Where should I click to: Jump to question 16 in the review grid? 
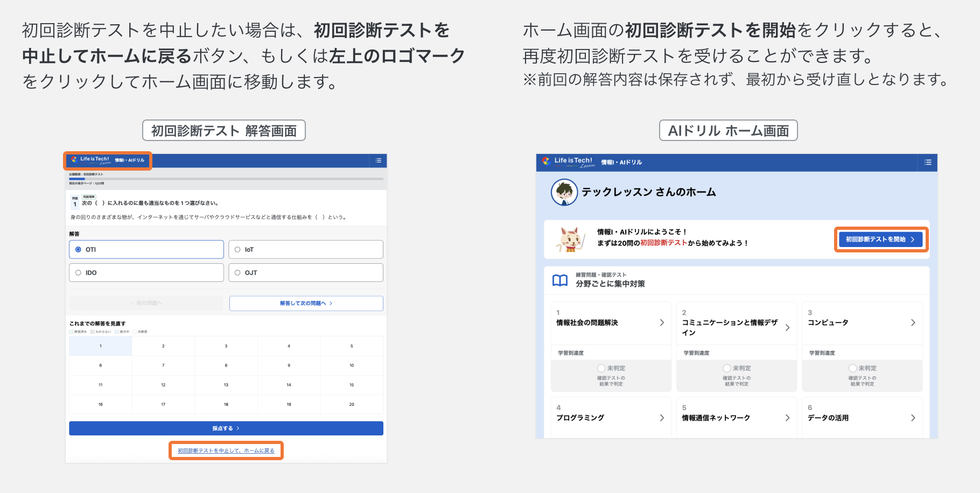pyautogui.click(x=101, y=404)
